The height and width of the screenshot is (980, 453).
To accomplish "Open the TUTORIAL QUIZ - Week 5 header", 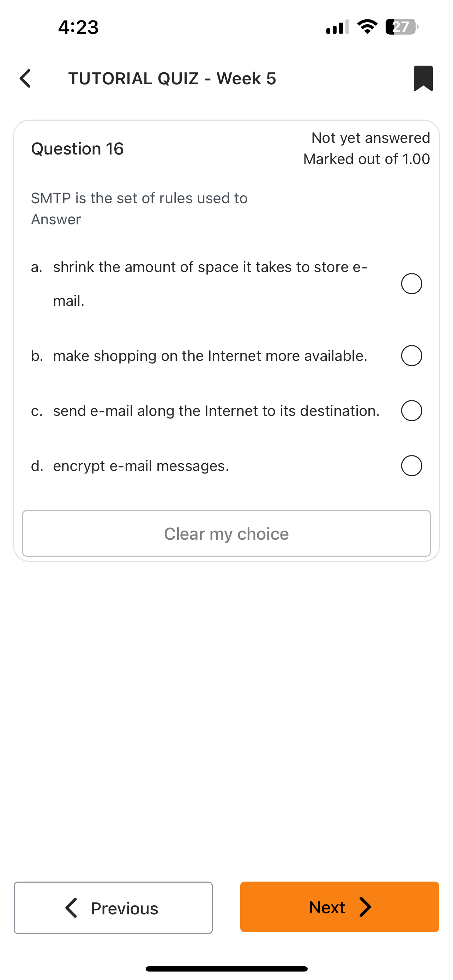I will [172, 78].
